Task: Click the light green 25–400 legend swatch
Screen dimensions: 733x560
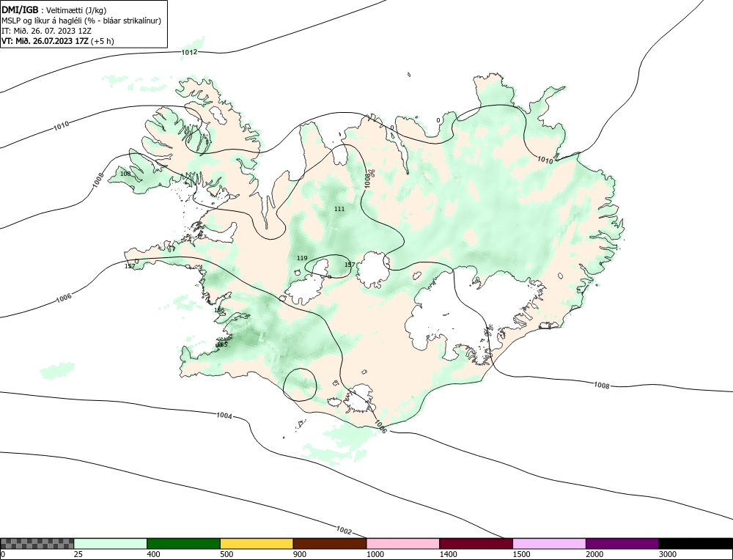Action: [111, 543]
